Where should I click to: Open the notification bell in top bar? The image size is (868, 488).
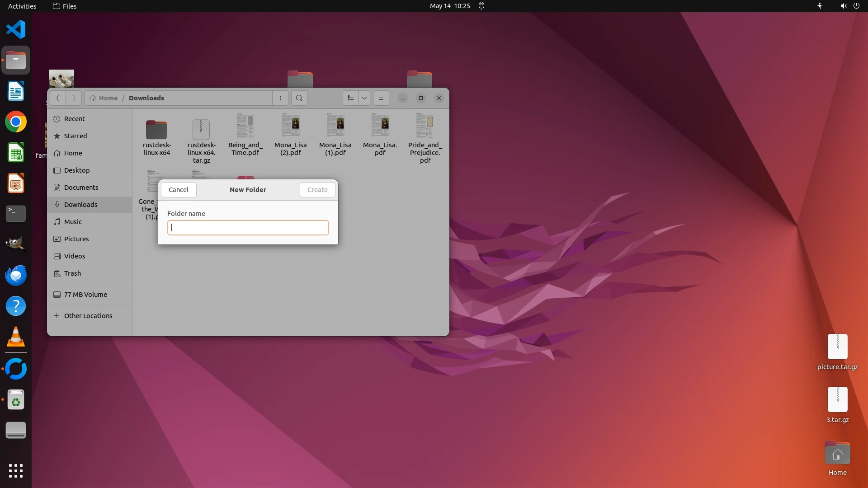coord(481,6)
